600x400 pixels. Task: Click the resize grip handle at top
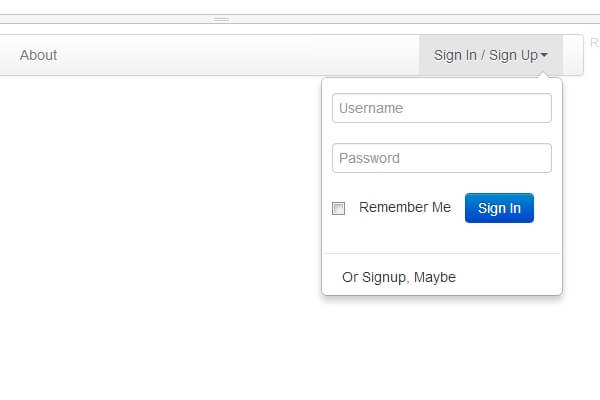pos(221,19)
